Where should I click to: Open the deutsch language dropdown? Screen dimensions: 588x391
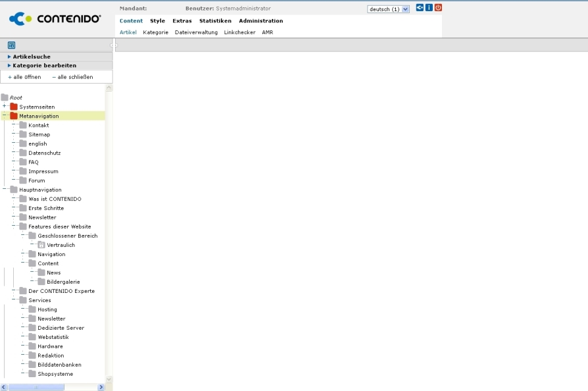pos(388,9)
